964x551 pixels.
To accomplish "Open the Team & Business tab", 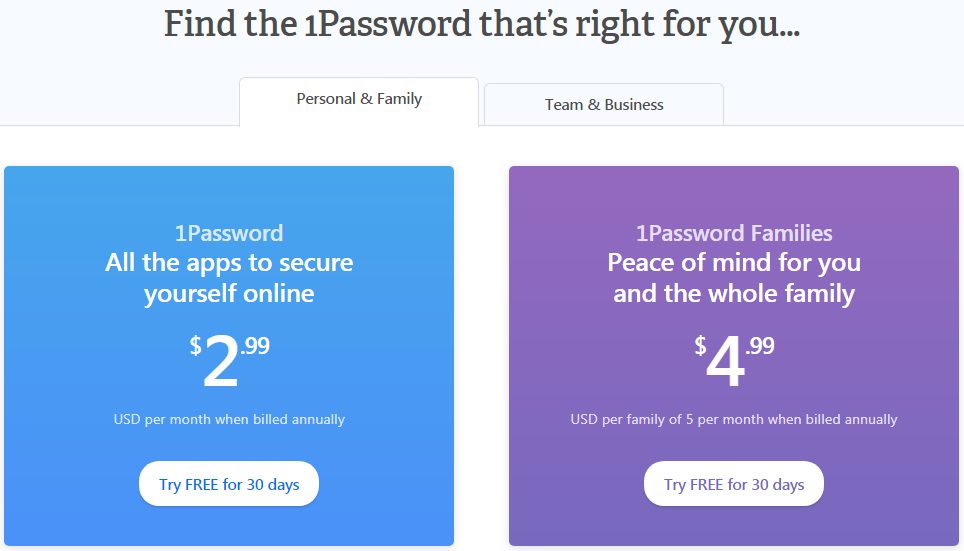I will (604, 105).
